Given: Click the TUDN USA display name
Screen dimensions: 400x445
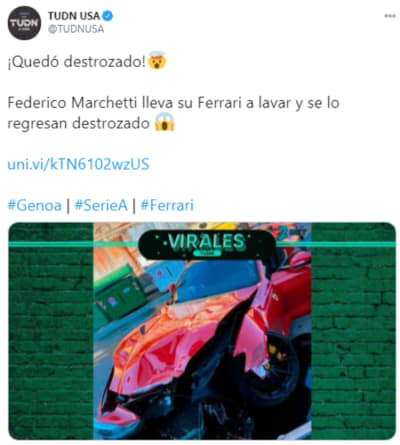Looking at the screenshot, I should [x=74, y=16].
